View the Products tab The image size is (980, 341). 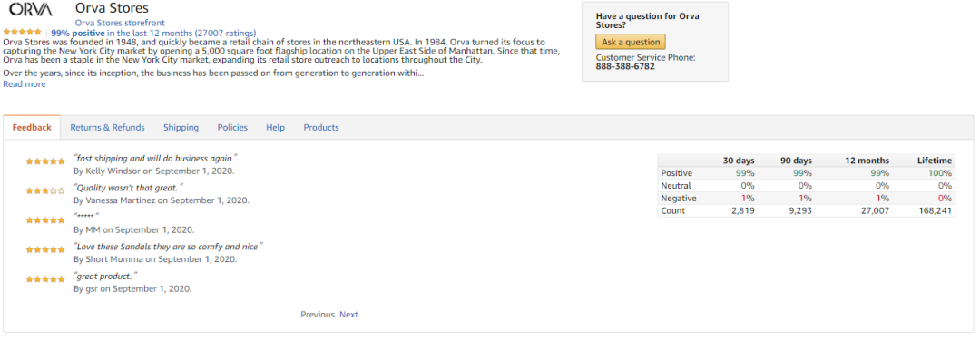[321, 127]
